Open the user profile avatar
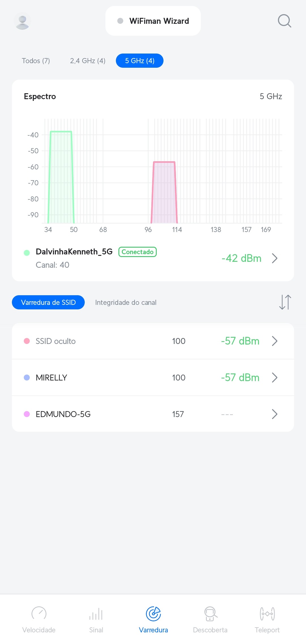 (22, 21)
